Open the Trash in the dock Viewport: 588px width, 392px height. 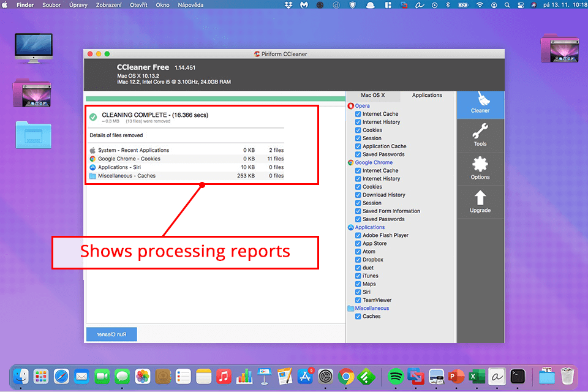pyautogui.click(x=567, y=376)
